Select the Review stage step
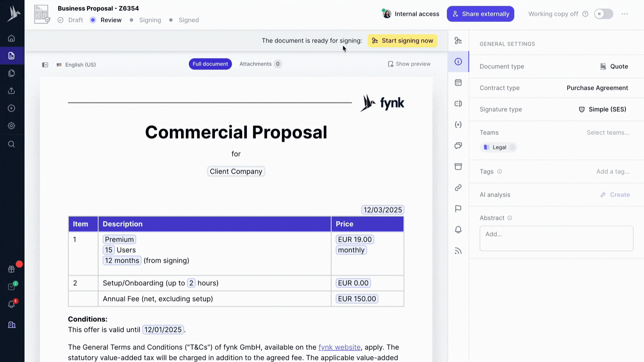This screenshot has height=362, width=644. [111, 20]
